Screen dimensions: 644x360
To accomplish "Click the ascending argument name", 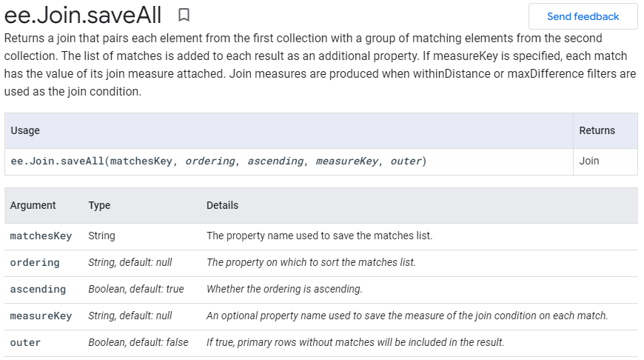I will click(38, 289).
